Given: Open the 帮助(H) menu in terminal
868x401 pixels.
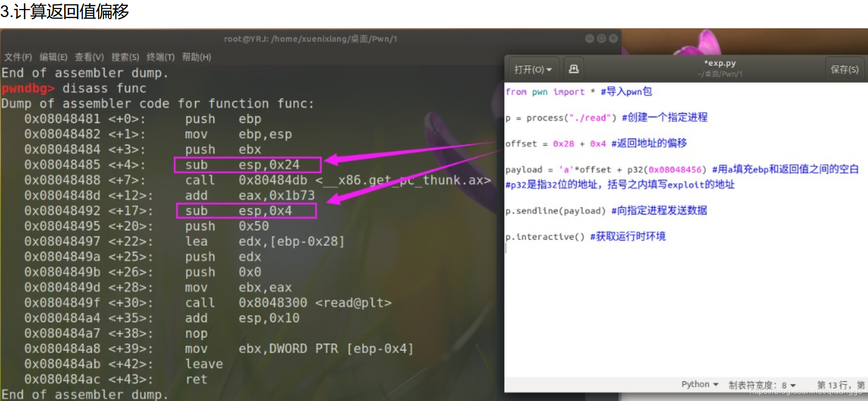Looking at the screenshot, I should tap(196, 57).
